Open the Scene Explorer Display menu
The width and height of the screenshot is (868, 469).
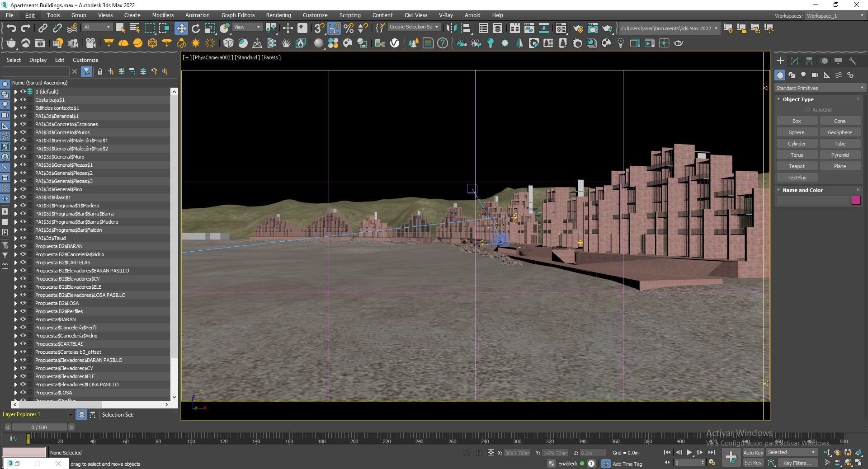(38, 60)
